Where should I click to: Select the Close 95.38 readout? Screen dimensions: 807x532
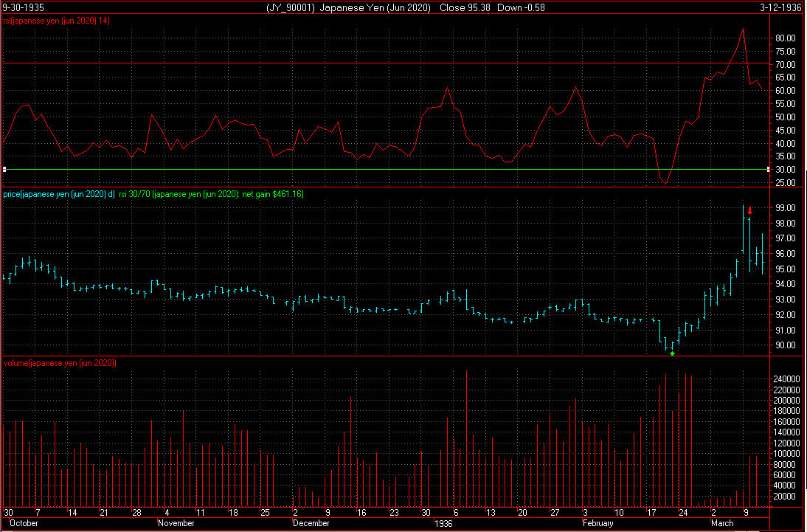click(463, 8)
